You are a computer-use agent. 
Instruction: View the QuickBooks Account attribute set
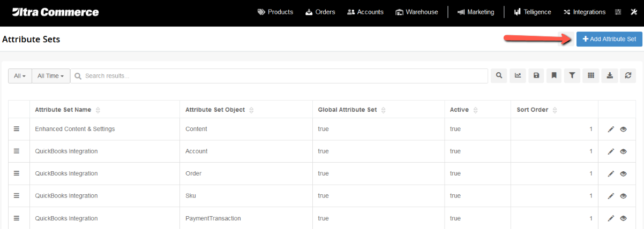(x=623, y=151)
